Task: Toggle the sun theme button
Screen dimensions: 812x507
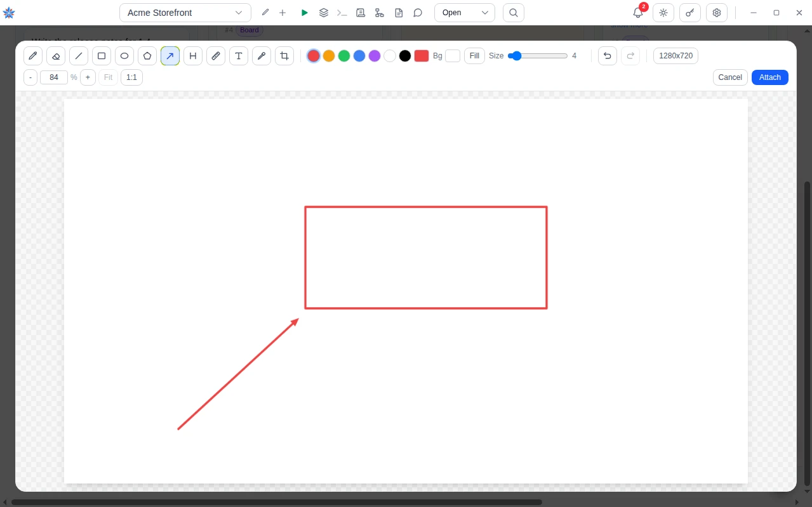Action: [x=663, y=13]
